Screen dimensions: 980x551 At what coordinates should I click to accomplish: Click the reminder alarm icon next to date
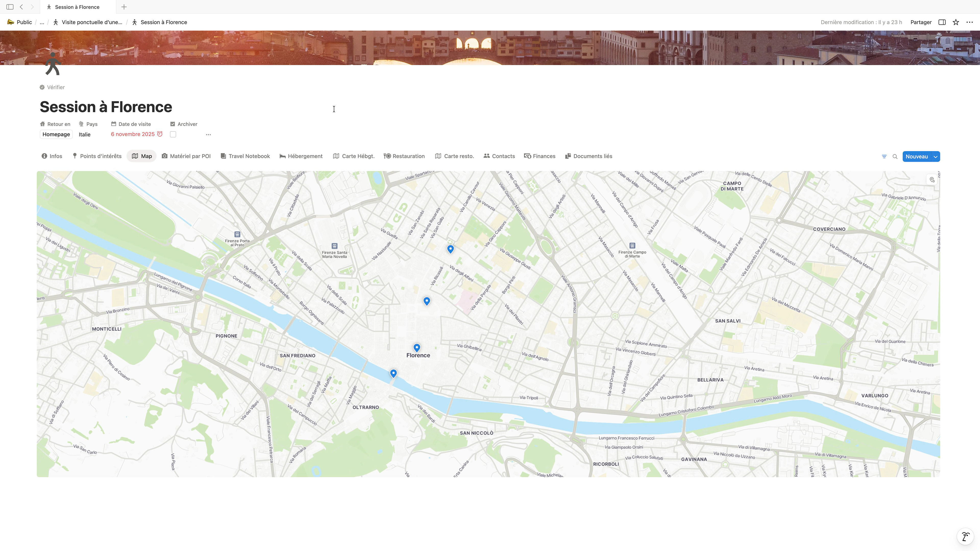pos(160,134)
